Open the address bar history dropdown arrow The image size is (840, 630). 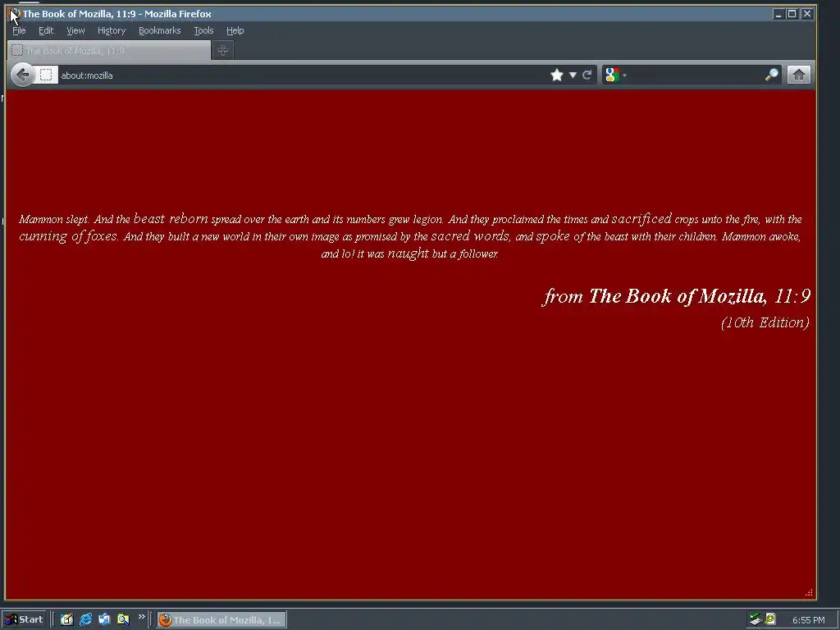573,75
